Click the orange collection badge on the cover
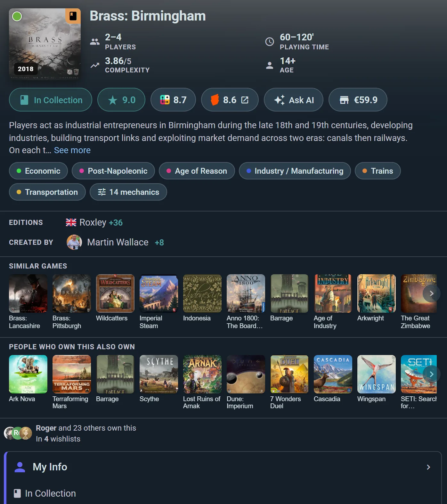 (73, 16)
